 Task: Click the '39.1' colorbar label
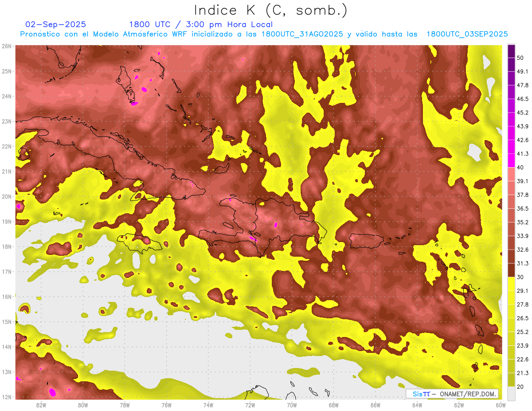tap(522, 181)
